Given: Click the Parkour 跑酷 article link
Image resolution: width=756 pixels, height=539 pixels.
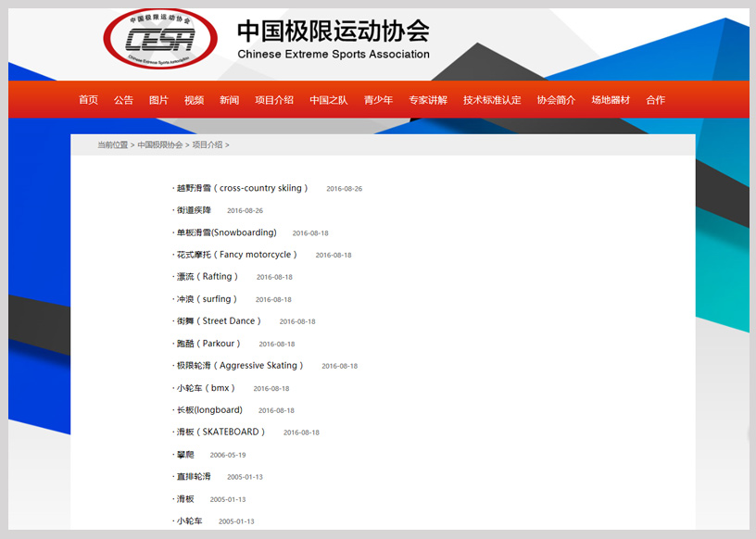Looking at the screenshot, I should [206, 343].
